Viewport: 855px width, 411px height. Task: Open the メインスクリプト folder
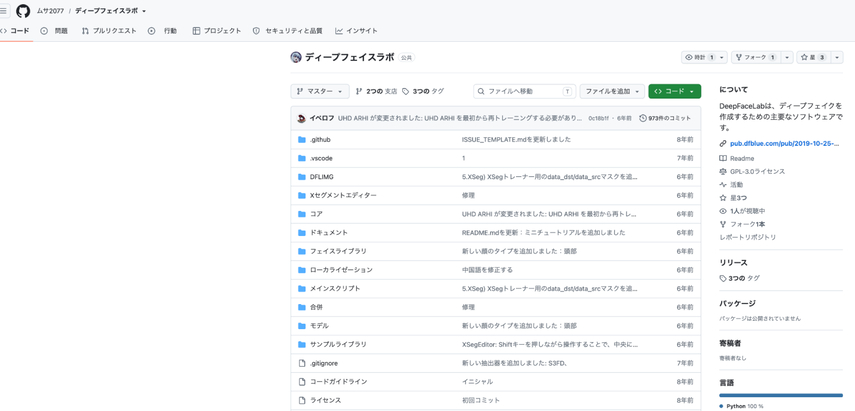(x=335, y=288)
